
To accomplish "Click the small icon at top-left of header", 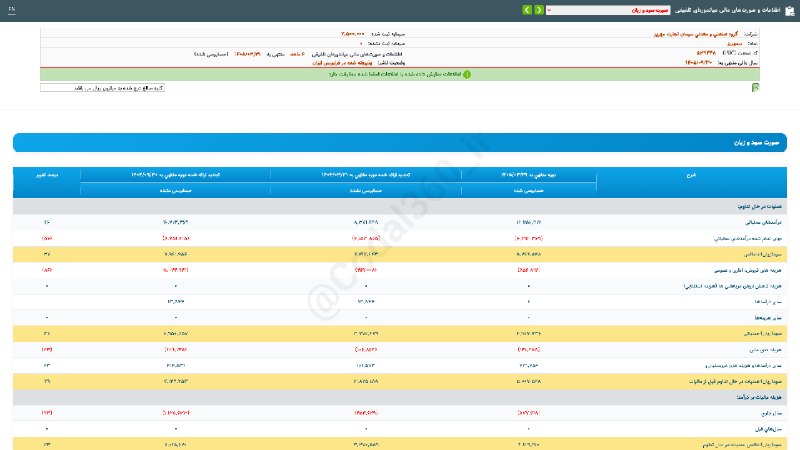I will 12,10.
